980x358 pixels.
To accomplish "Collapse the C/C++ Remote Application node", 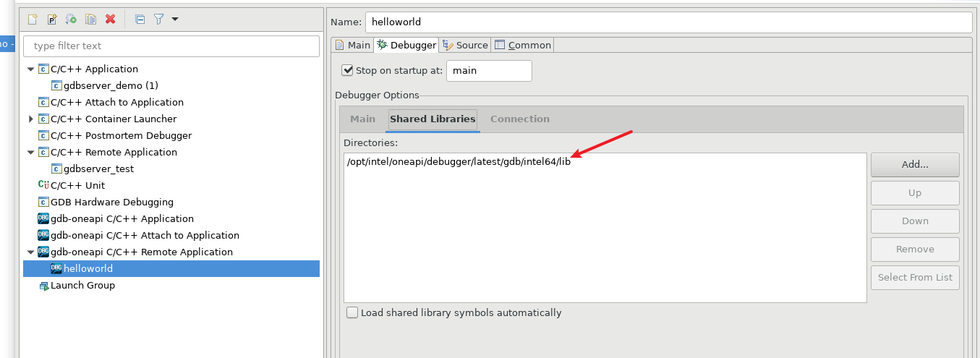I will 30,153.
